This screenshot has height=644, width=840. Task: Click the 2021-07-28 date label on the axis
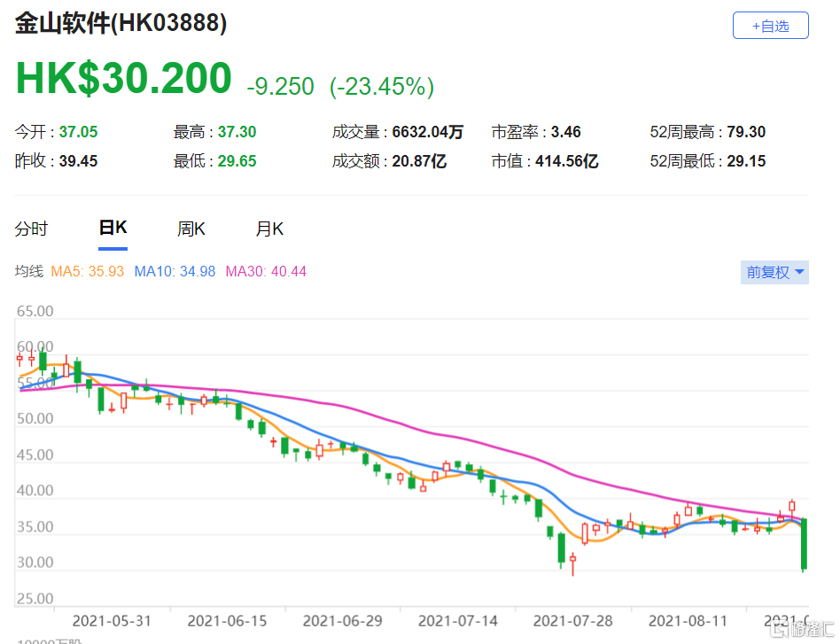click(573, 621)
